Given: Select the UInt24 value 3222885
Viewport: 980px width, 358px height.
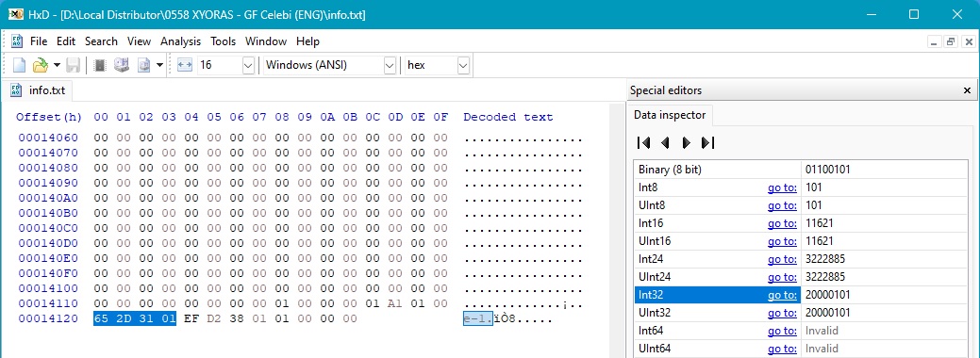Looking at the screenshot, I should [x=825, y=277].
